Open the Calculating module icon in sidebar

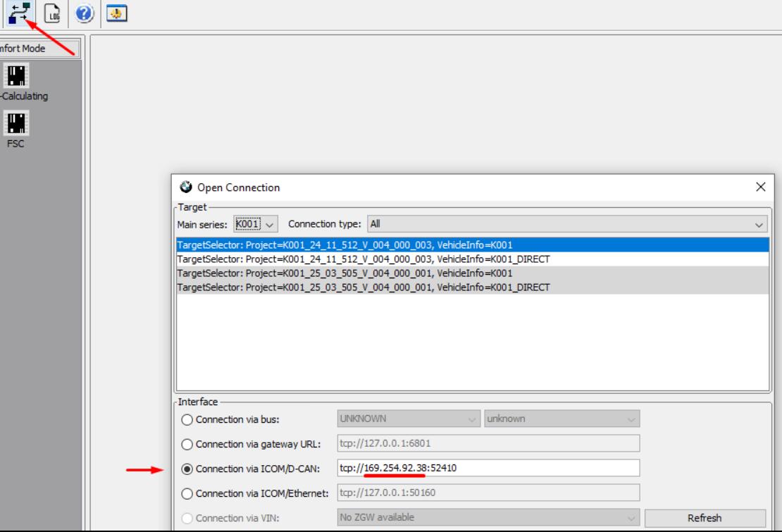pyautogui.click(x=16, y=75)
